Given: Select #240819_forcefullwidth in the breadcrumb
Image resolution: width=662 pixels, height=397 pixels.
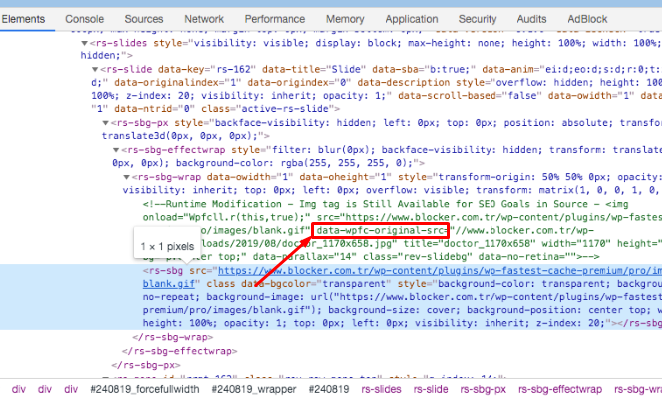Looking at the screenshot, I should pyautogui.click(x=144, y=389).
